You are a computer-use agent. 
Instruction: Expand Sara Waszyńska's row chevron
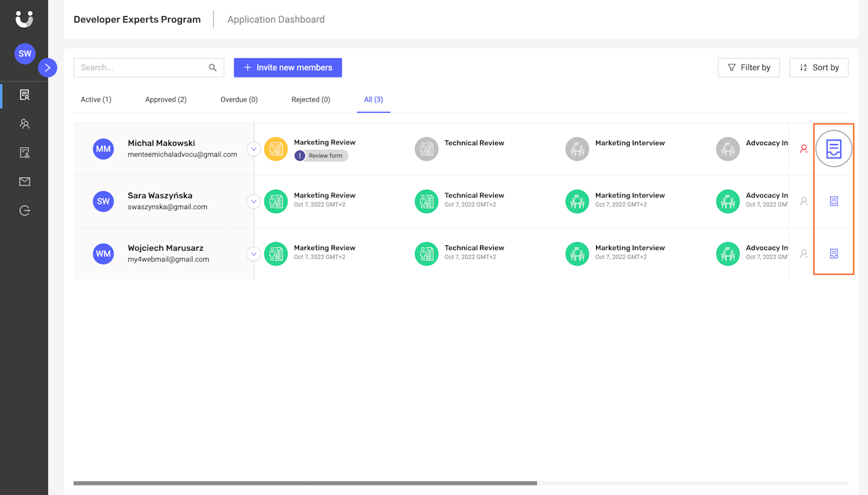click(254, 201)
